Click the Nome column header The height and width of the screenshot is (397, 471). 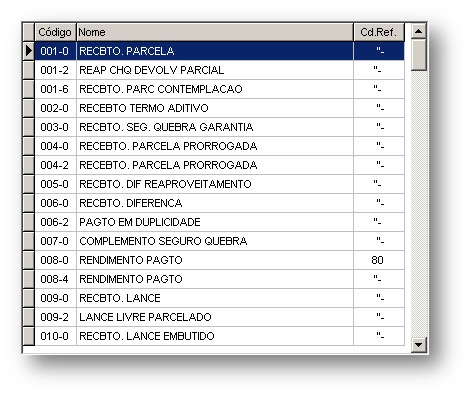pyautogui.click(x=215, y=32)
